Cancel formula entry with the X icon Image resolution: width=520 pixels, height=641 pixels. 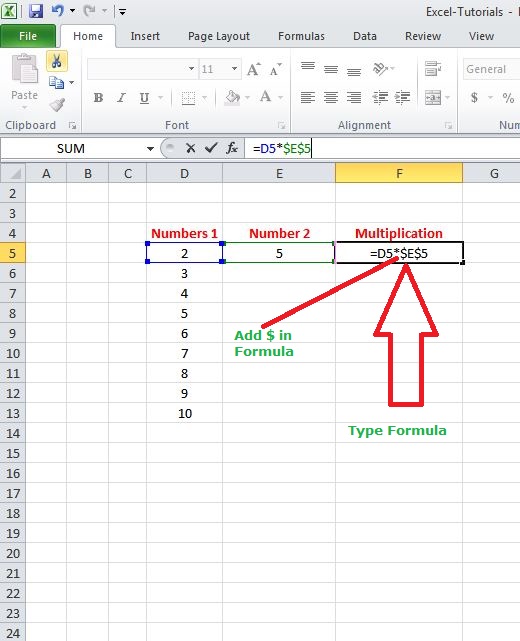click(190, 148)
